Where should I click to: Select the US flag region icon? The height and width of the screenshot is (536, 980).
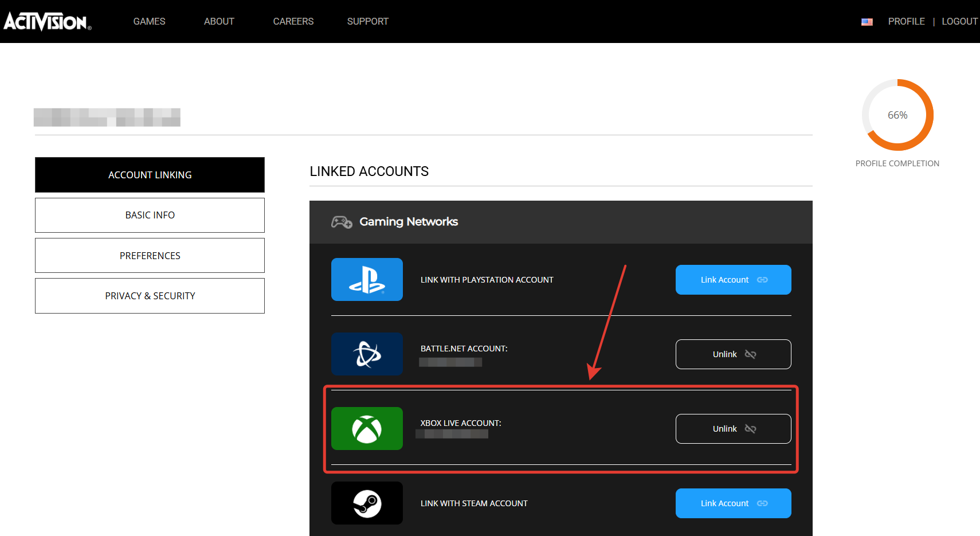867,22
